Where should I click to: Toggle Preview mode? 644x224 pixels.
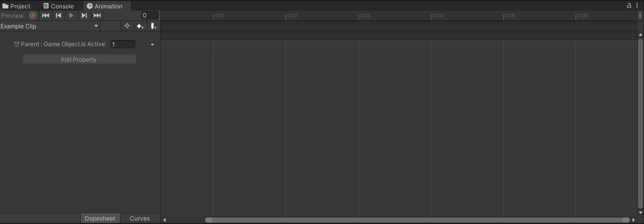point(12,15)
